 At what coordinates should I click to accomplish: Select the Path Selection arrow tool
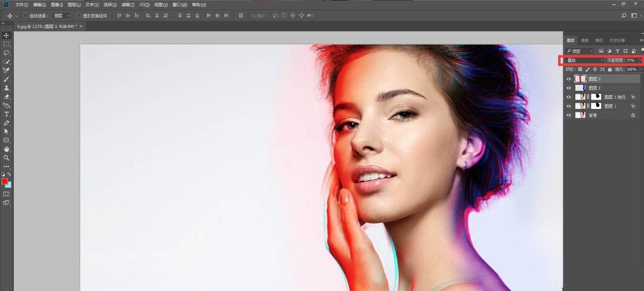click(6, 132)
